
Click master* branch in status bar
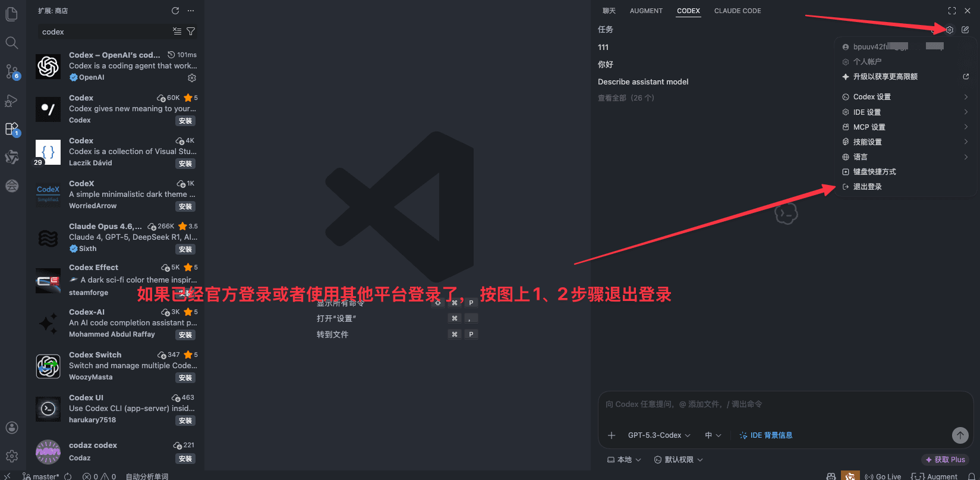tap(40, 476)
